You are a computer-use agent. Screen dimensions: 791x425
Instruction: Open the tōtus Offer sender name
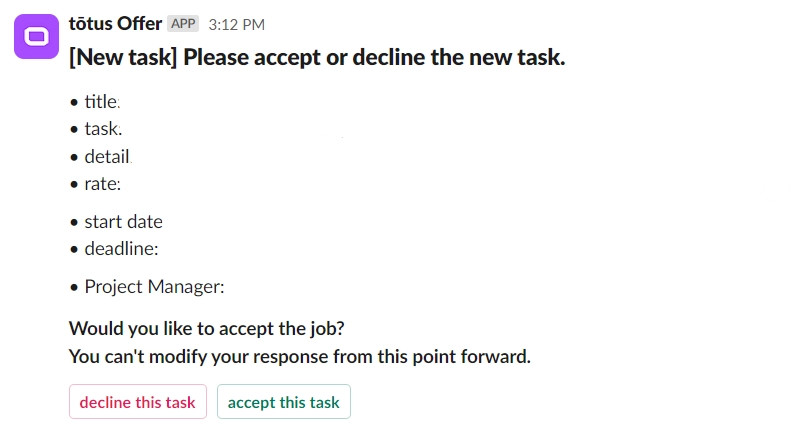pyautogui.click(x=115, y=23)
